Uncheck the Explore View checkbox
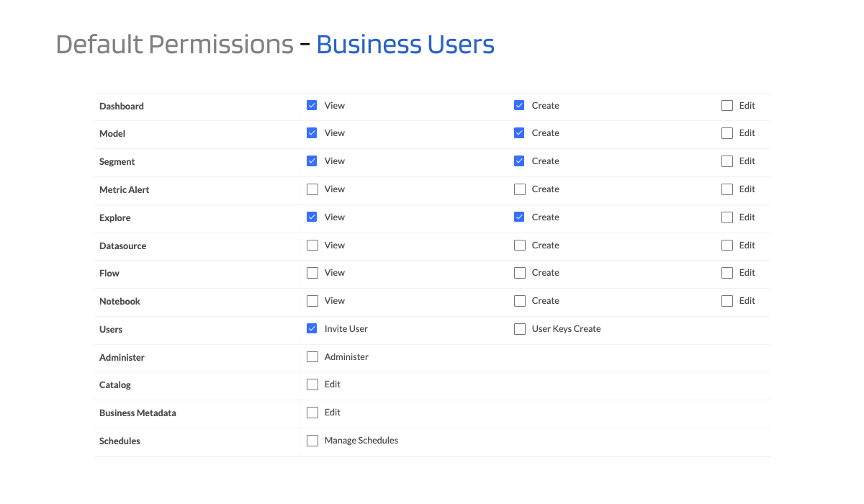 click(312, 217)
